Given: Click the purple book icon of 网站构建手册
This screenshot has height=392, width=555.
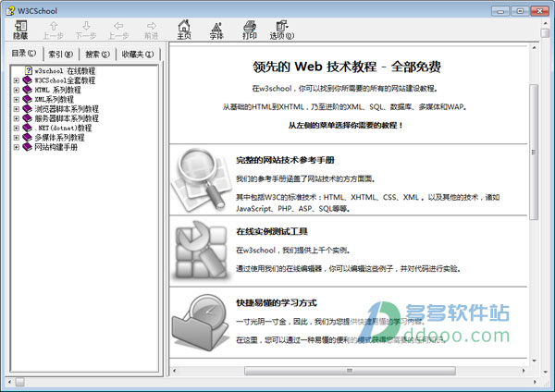Looking at the screenshot, I should tap(27, 147).
